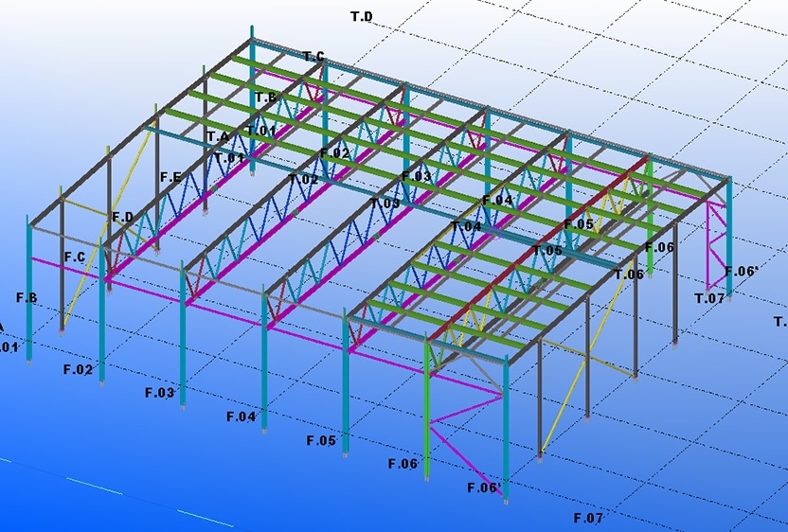
Task: Pick the F.C grid label
Action: click(75, 257)
